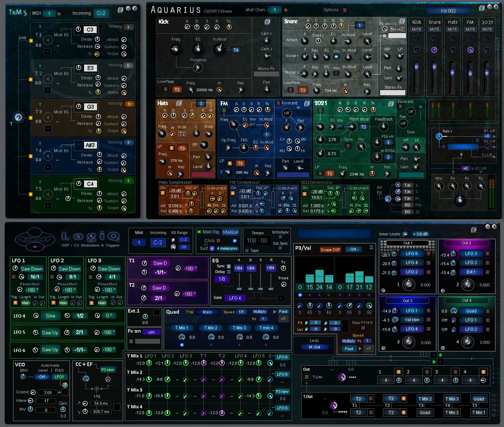Open the Snare Fx Noise2 selector
The image size is (504, 427).
[397, 29]
